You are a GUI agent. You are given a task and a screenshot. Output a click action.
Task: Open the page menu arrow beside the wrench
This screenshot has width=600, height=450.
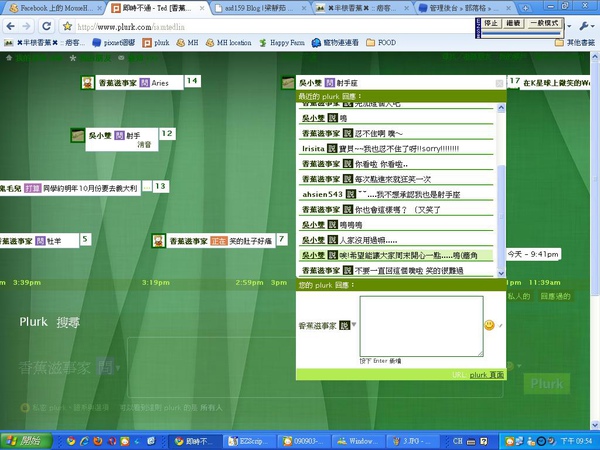[x=569, y=26]
